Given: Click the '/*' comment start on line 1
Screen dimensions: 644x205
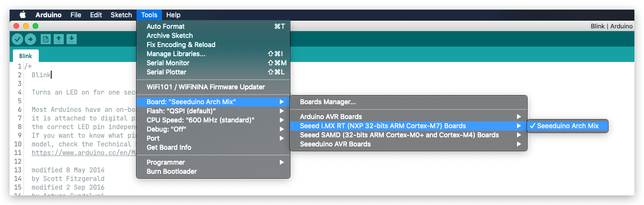Looking at the screenshot, I should (x=28, y=66).
